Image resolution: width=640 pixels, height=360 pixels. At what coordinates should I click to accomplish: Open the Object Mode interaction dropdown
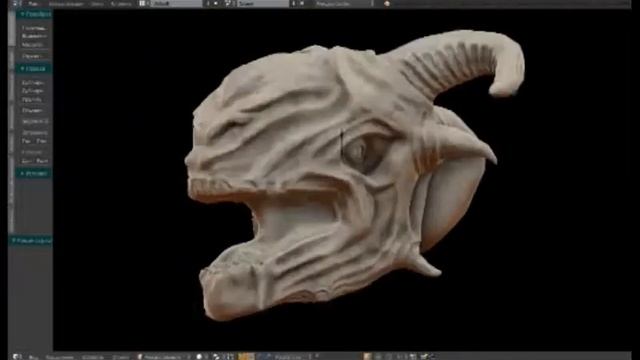pos(163,357)
